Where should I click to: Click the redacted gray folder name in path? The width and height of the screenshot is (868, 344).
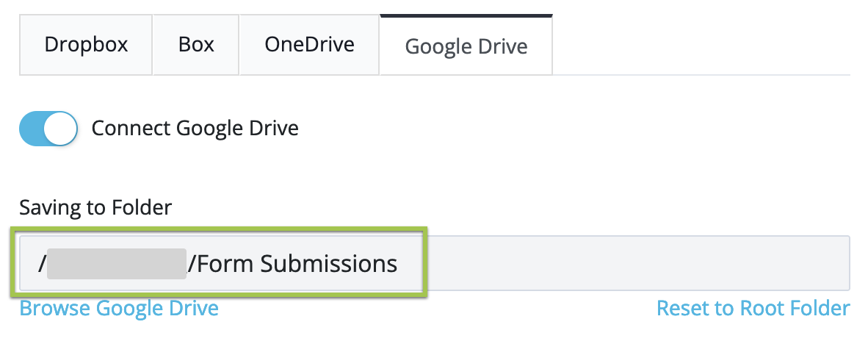pyautogui.click(x=116, y=264)
